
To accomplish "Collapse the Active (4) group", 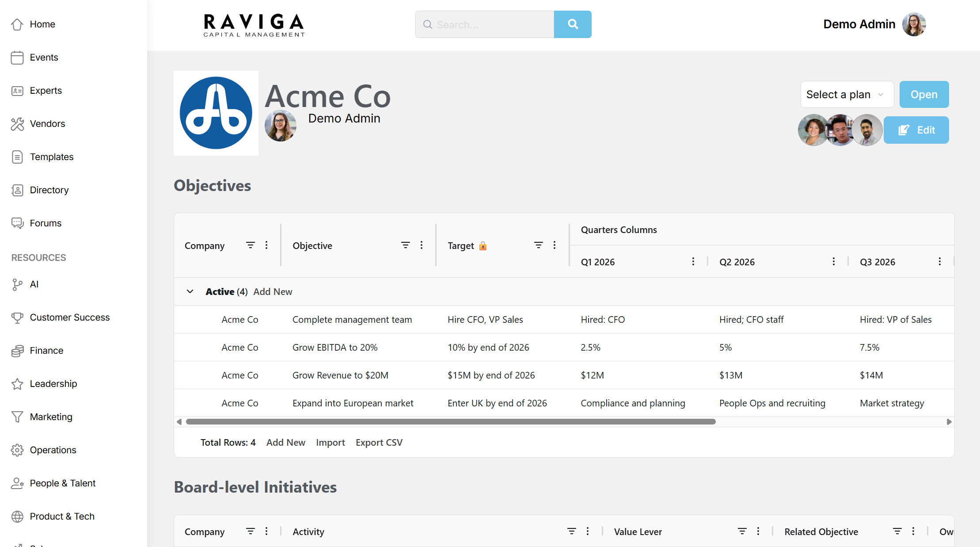I will click(x=190, y=291).
